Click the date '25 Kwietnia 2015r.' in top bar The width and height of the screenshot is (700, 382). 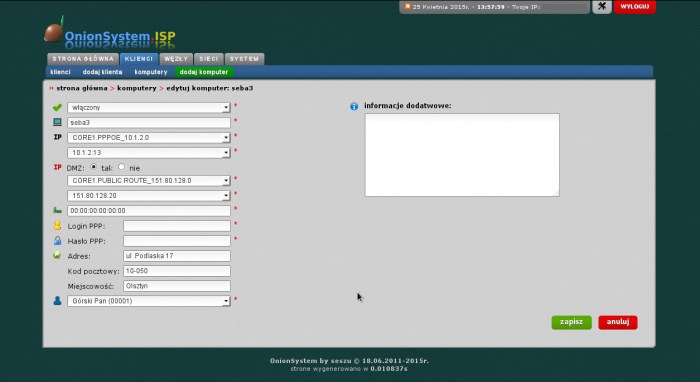pyautogui.click(x=441, y=7)
